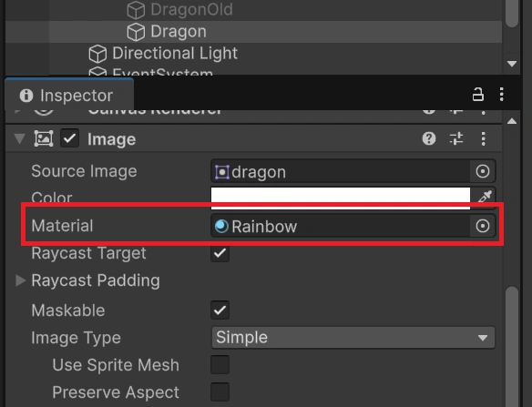
Task: Enable Use Sprite Mesh
Action: (220, 364)
